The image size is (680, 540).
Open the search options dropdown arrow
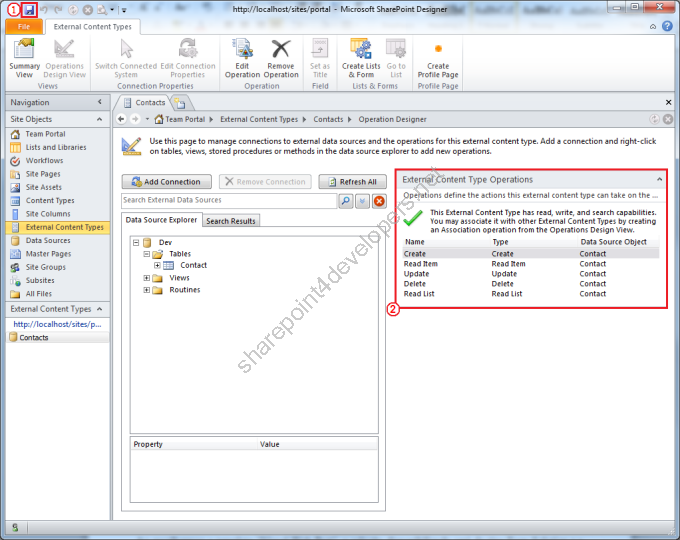click(x=362, y=201)
